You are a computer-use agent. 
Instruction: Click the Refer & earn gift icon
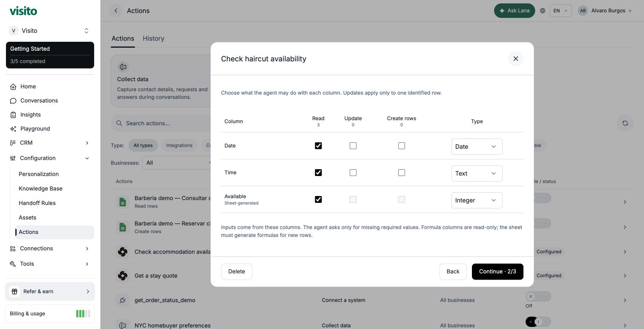pyautogui.click(x=14, y=291)
